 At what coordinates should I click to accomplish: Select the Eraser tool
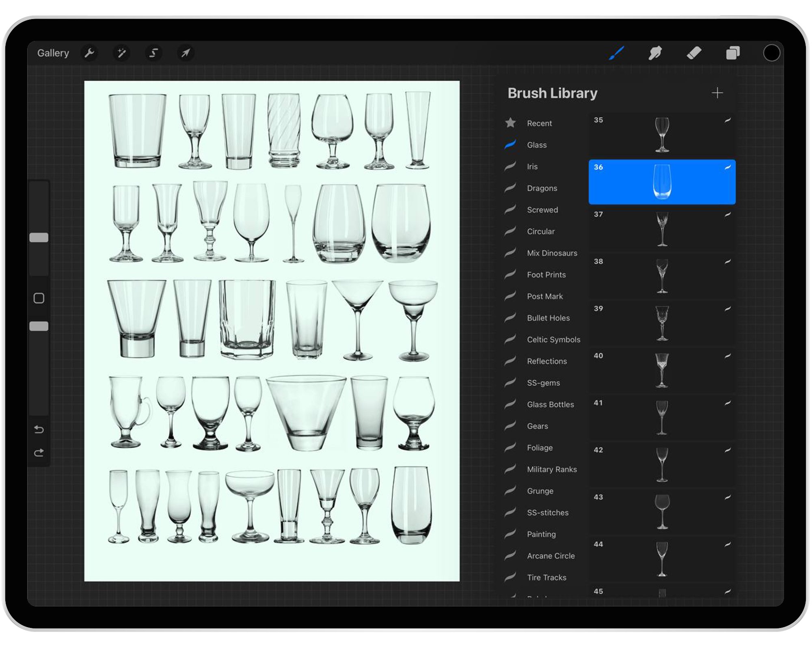click(x=694, y=53)
